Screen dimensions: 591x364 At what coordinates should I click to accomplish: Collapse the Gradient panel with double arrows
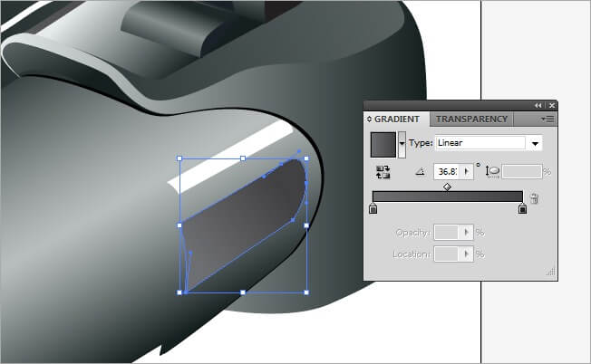[x=538, y=106]
